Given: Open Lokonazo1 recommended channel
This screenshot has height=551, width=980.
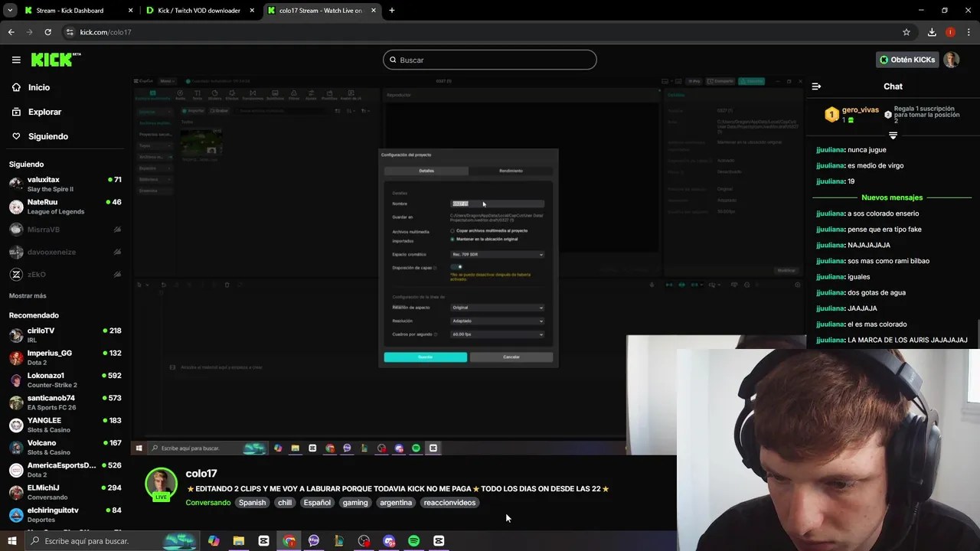Looking at the screenshot, I should click(x=65, y=380).
